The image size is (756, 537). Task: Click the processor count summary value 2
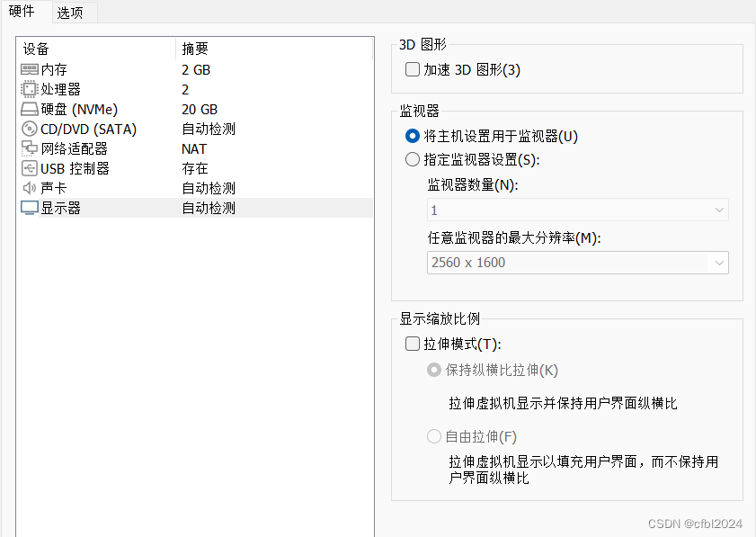click(185, 89)
